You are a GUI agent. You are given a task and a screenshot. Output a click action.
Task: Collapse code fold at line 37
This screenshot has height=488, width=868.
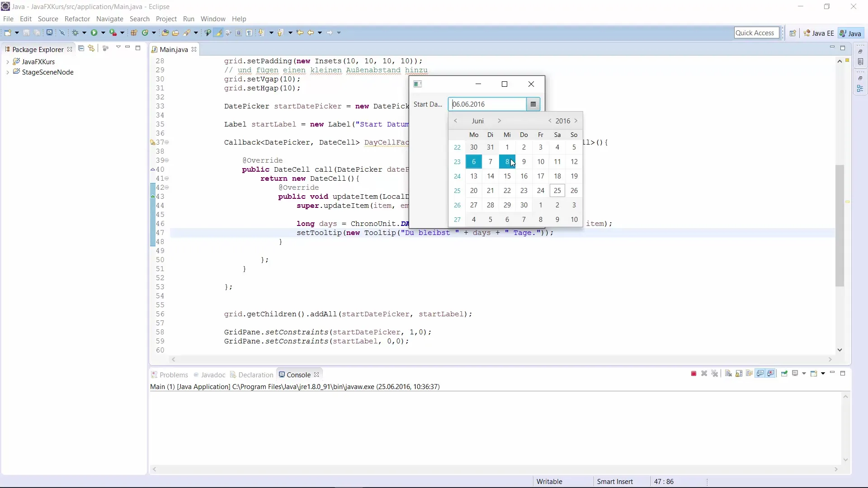click(x=167, y=142)
